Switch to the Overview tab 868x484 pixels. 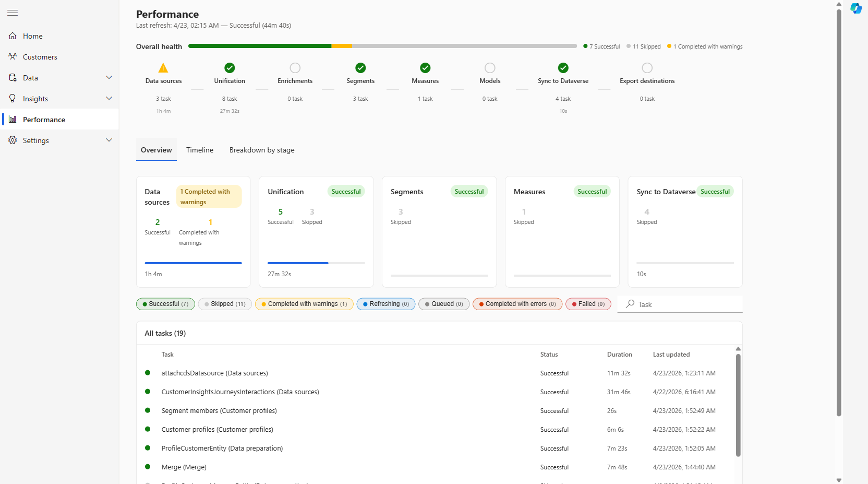(x=156, y=150)
